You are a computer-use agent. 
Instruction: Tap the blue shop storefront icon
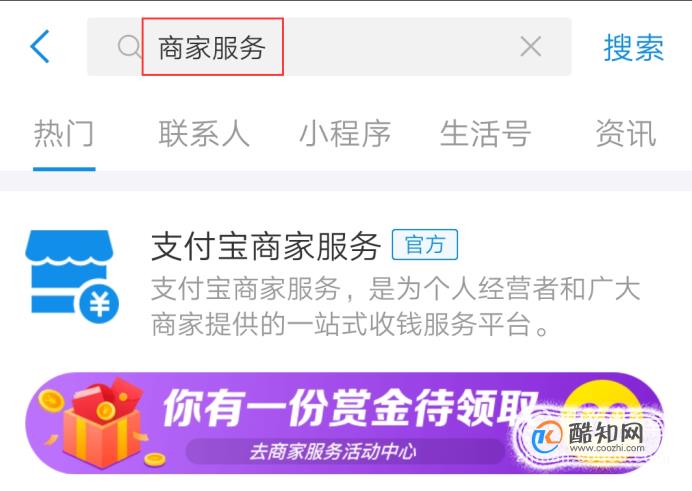71,276
